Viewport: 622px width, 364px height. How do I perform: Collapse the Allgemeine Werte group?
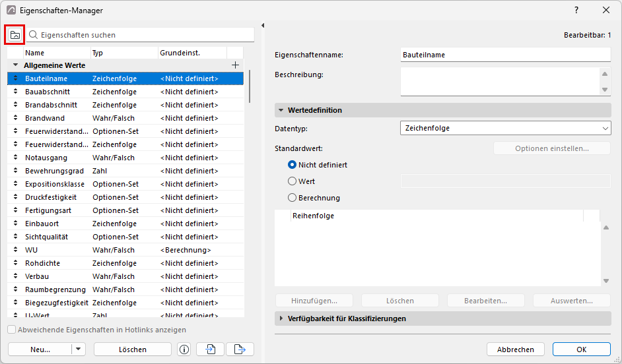(x=15, y=65)
